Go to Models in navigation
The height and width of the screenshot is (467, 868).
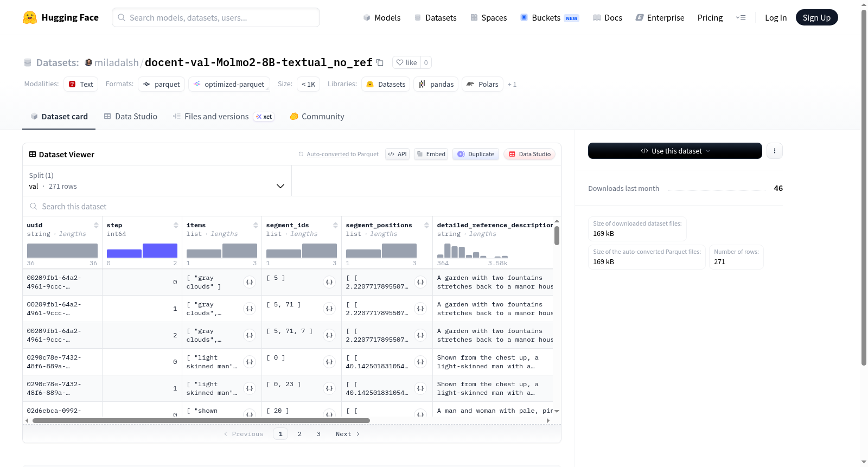pyautogui.click(x=382, y=18)
